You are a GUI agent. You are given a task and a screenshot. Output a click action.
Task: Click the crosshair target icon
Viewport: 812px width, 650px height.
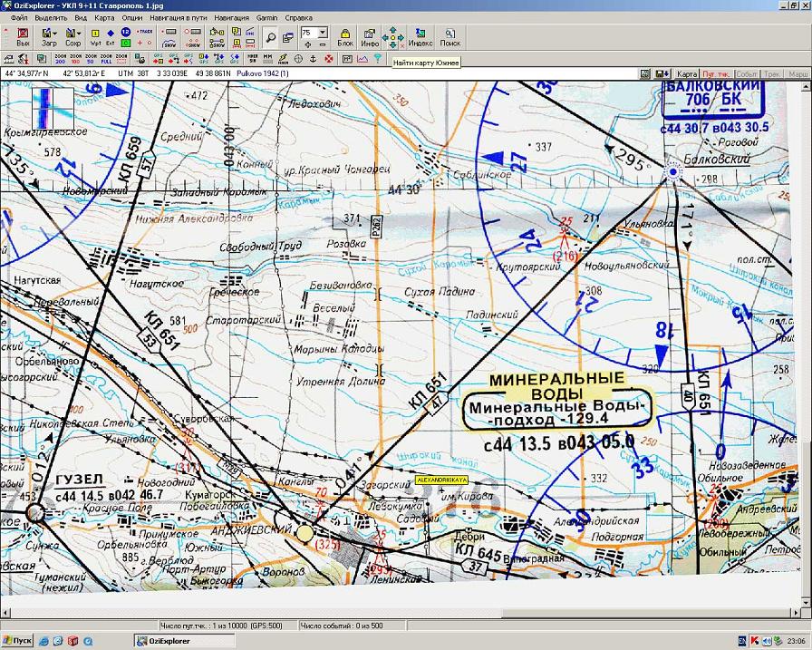point(298,59)
